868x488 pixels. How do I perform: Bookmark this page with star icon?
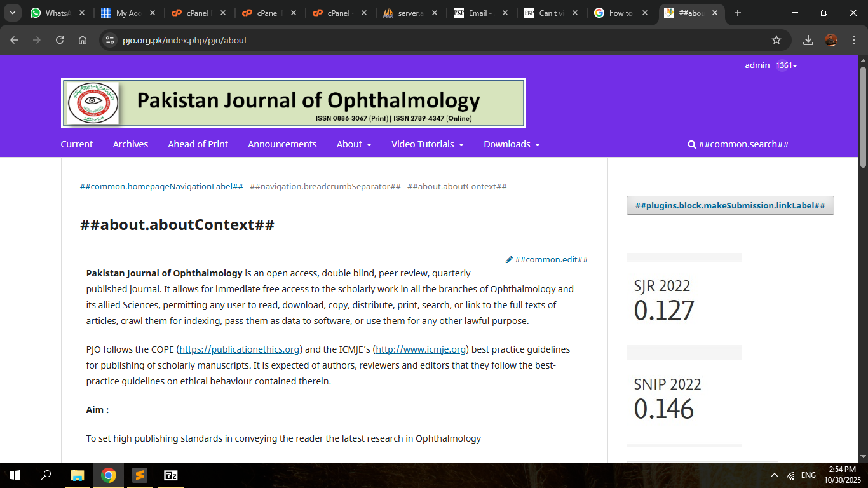pos(776,40)
